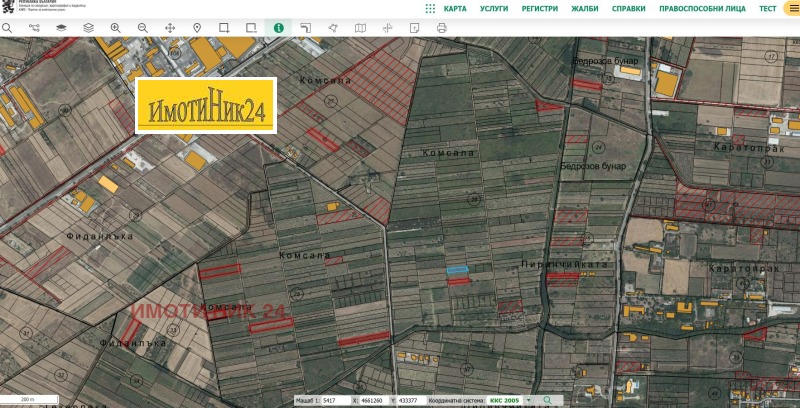
Task: Open the ЖАЛБИ menu
Action: click(x=585, y=9)
